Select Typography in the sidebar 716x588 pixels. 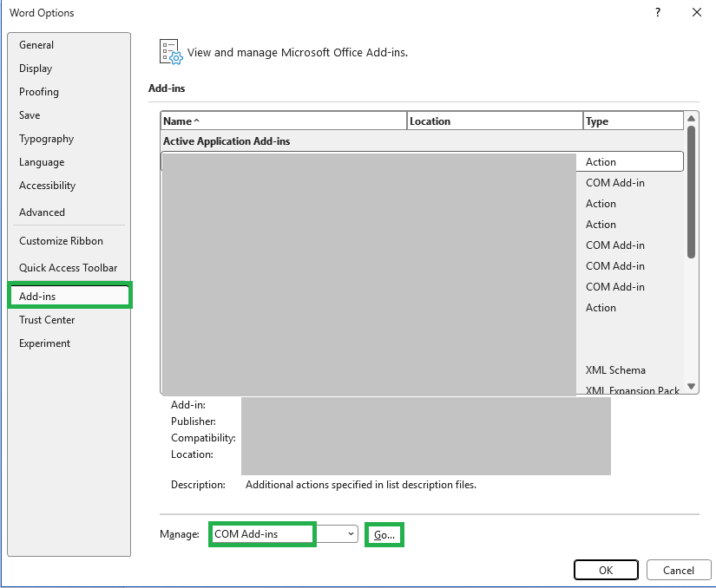click(69, 139)
